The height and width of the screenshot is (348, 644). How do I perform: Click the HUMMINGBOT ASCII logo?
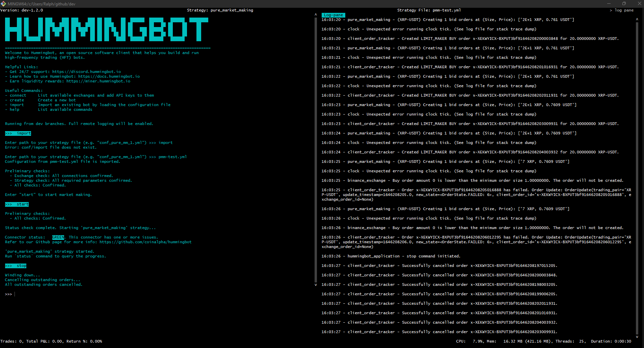coord(107,29)
